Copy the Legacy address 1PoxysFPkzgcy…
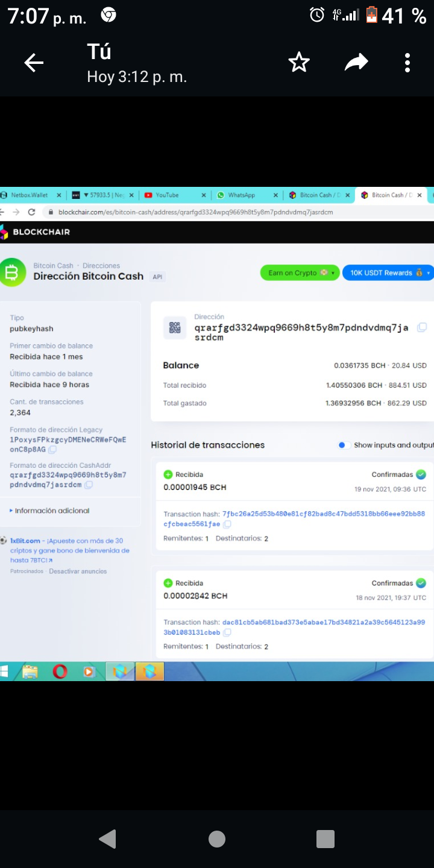The width and height of the screenshot is (434, 868). point(52,450)
